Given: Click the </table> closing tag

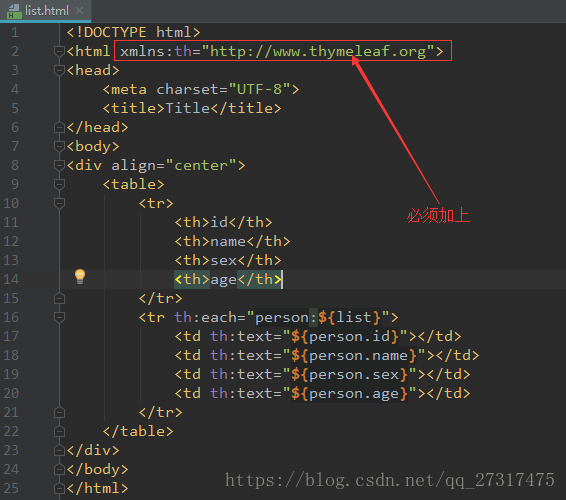Looking at the screenshot, I should pos(138,431).
